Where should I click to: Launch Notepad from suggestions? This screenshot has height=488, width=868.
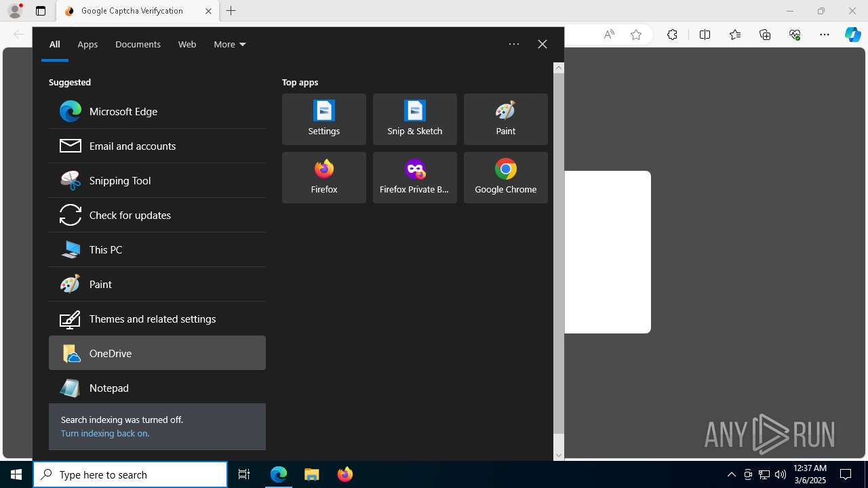(x=157, y=388)
